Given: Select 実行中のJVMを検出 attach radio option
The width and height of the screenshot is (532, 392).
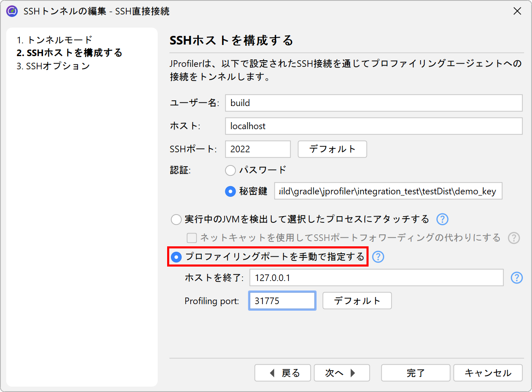Looking at the screenshot, I should coord(176,219).
